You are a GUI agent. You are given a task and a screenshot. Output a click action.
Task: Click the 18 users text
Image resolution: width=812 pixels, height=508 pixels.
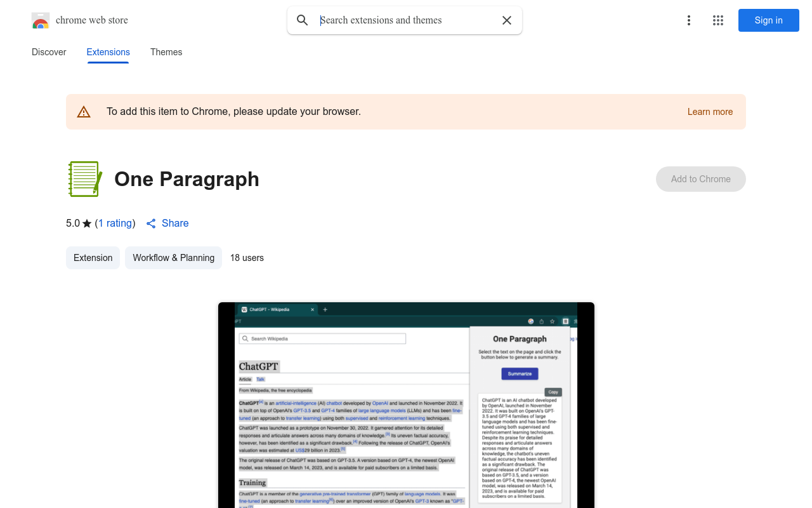click(x=247, y=258)
